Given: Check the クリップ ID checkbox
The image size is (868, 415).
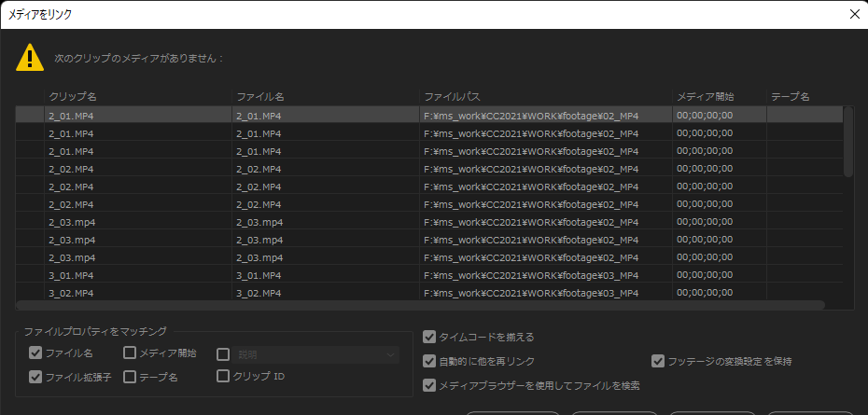Looking at the screenshot, I should coord(223,377).
